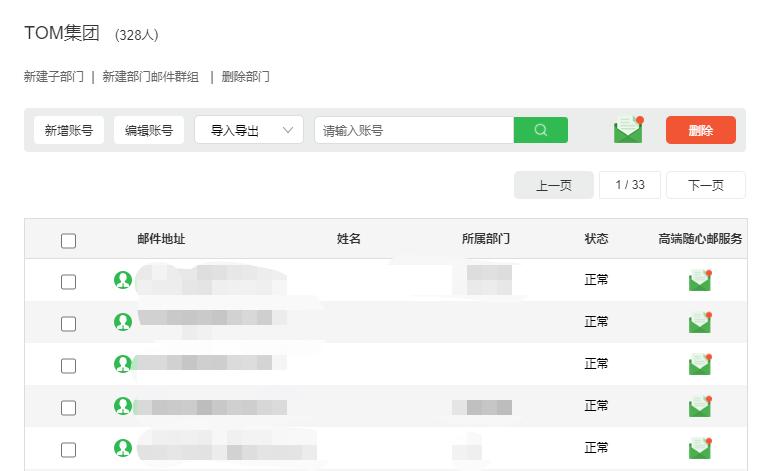Click the green search magnifier button
This screenshot has height=471, width=781.
[540, 130]
